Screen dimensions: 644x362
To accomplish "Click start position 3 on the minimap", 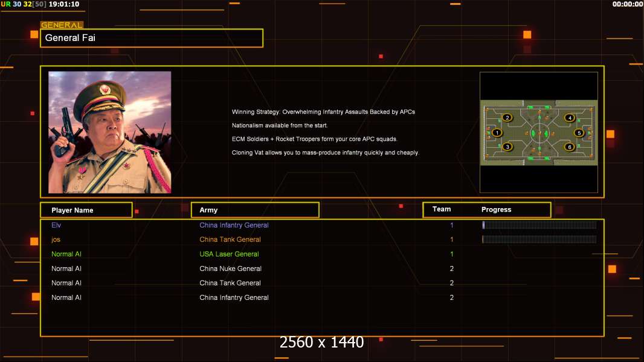I will pyautogui.click(x=507, y=147).
